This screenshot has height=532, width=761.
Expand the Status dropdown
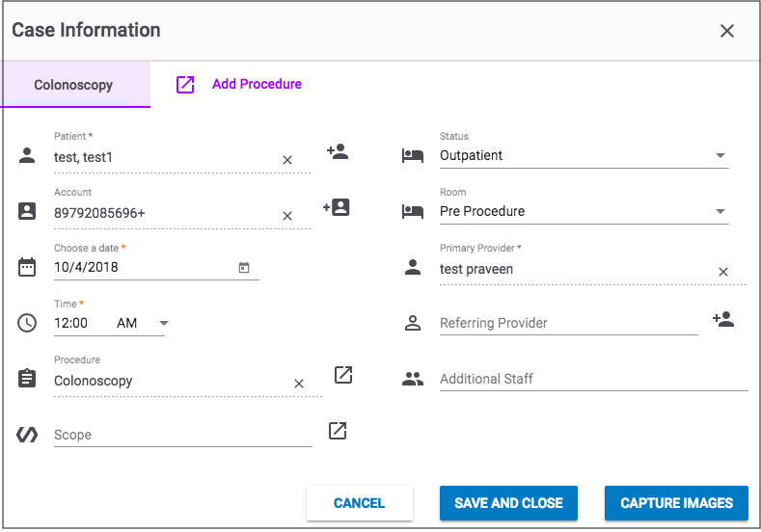click(x=720, y=156)
